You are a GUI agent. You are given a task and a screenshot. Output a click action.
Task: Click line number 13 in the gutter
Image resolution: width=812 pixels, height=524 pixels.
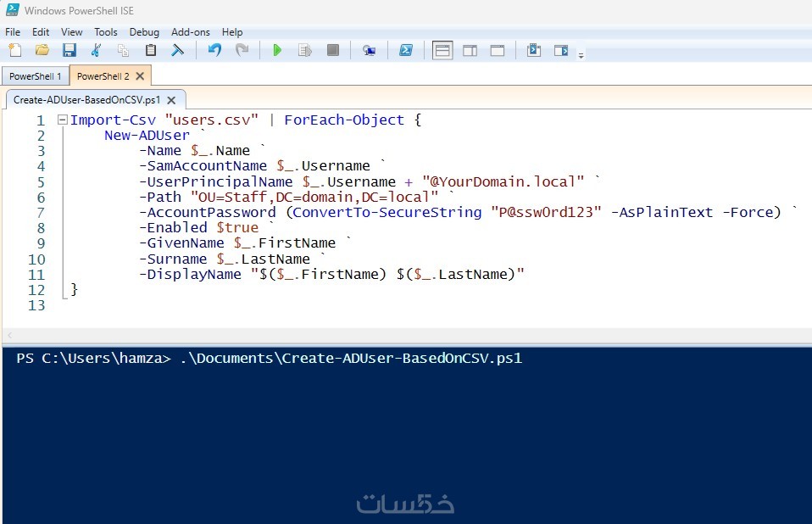(36, 305)
